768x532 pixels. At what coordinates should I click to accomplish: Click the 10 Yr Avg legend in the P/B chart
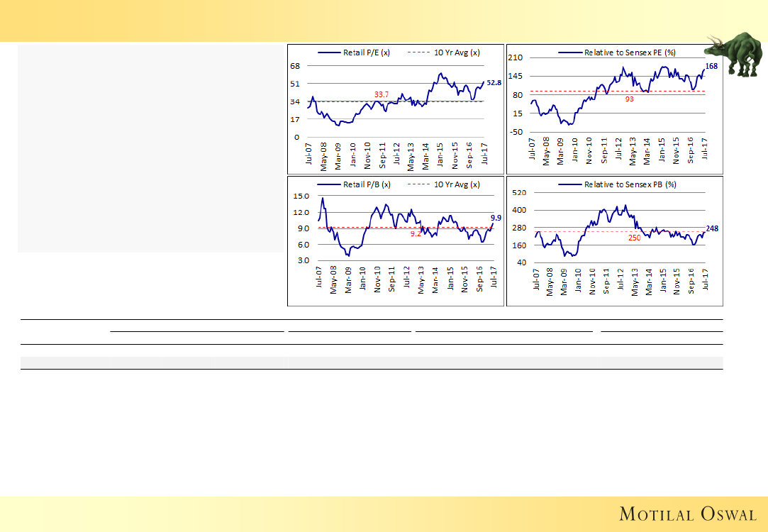tap(445, 184)
